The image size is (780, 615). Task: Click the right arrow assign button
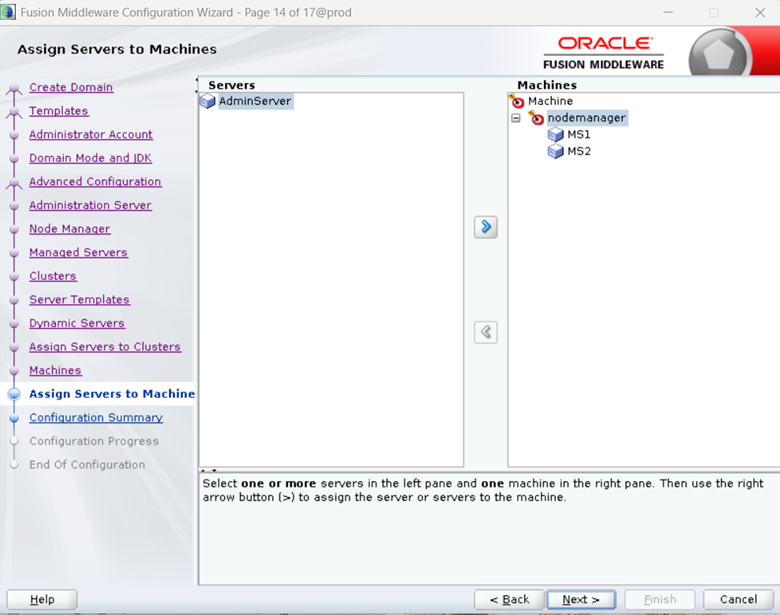tap(486, 227)
